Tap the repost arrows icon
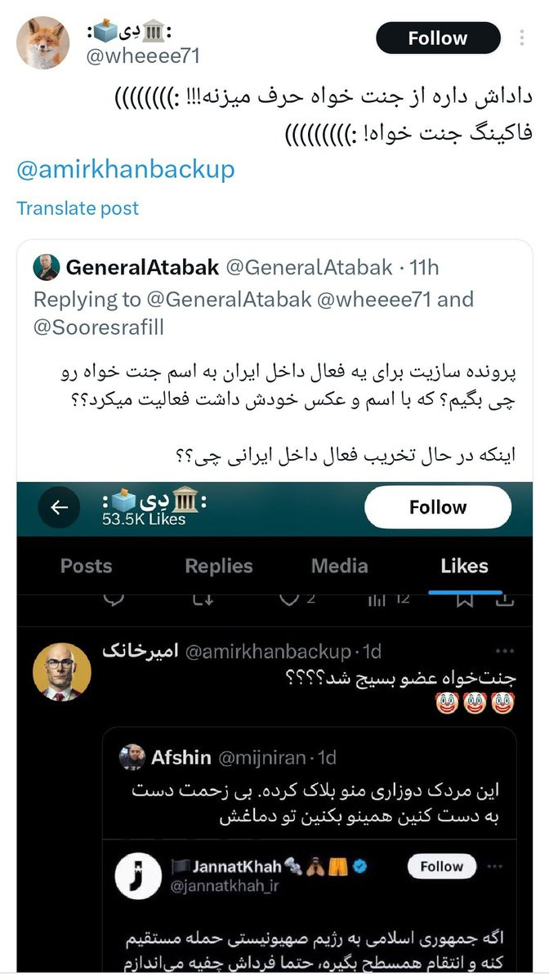 [x=201, y=599]
